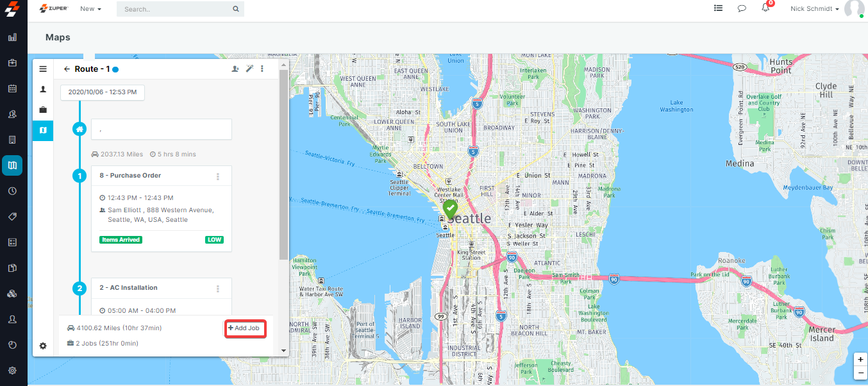Zoom in the map with plus button
868x386 pixels.
coord(860,360)
